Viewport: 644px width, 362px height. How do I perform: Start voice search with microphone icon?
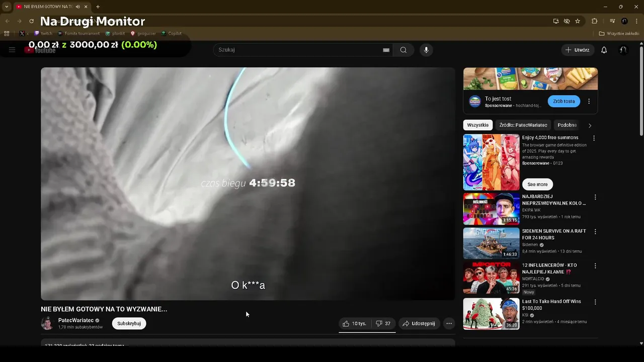tap(426, 50)
